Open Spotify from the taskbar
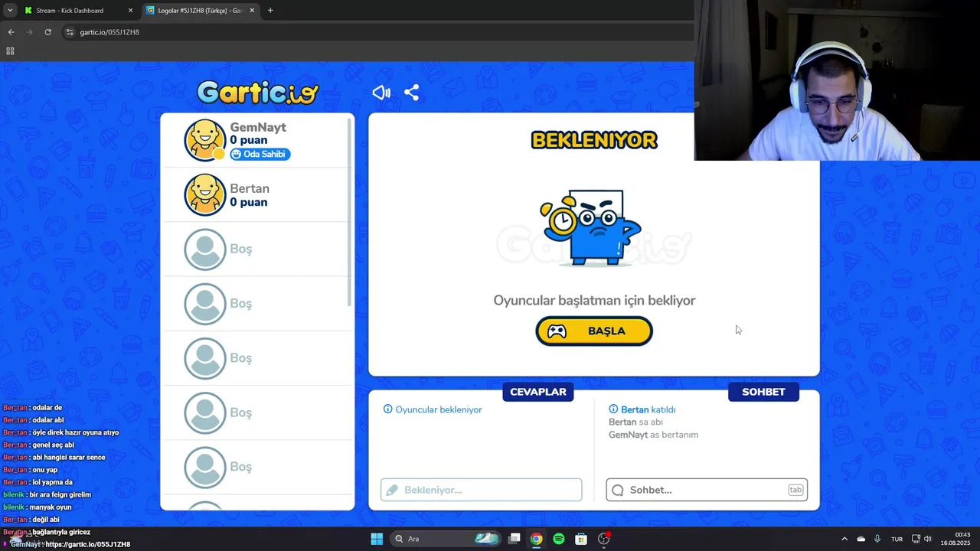The width and height of the screenshot is (980, 551). point(559,539)
